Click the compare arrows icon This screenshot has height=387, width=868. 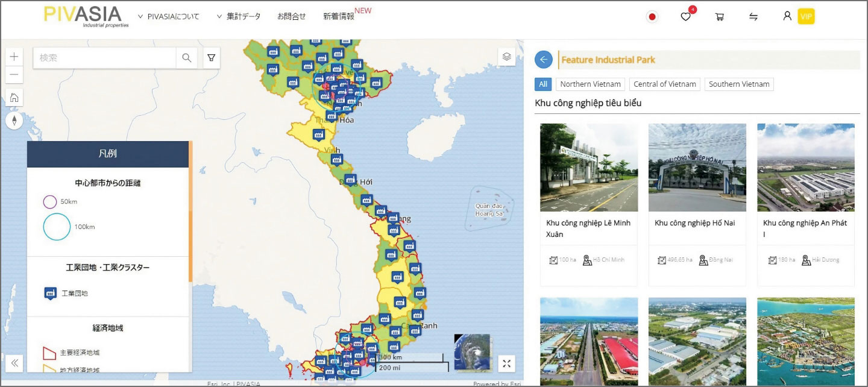point(753,17)
